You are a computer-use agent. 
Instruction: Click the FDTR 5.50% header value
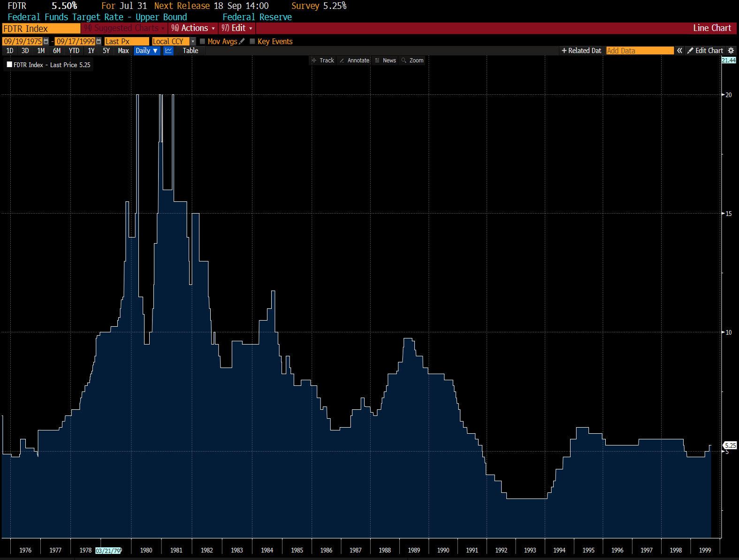pos(64,6)
